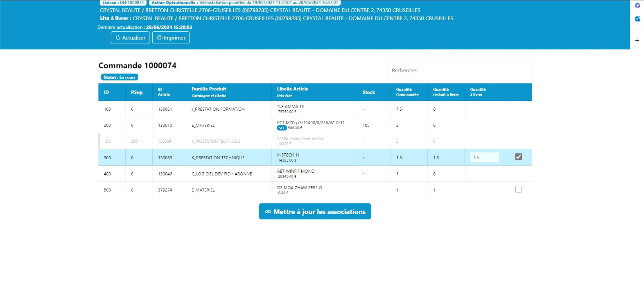Viewport: 644px width, 296px height.
Task: Click the SET badge on PCT M70q
Action: 281,128
